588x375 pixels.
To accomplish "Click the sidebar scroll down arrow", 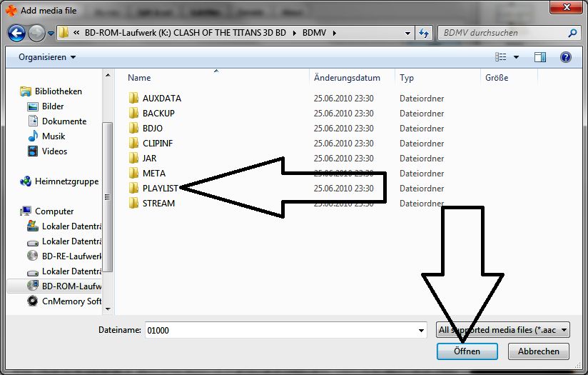I will point(108,309).
